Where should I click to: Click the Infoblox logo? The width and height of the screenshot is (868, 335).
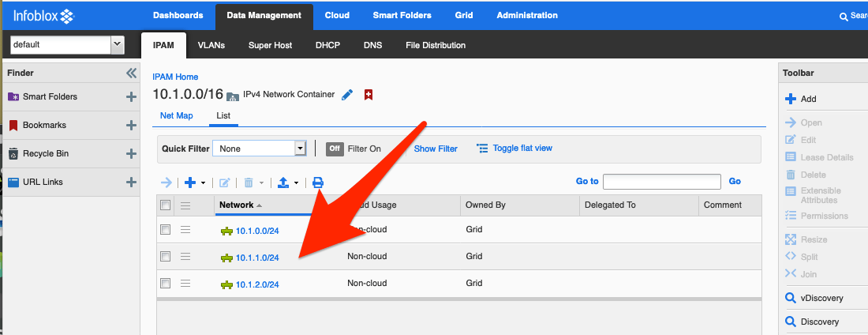pyautogui.click(x=43, y=15)
